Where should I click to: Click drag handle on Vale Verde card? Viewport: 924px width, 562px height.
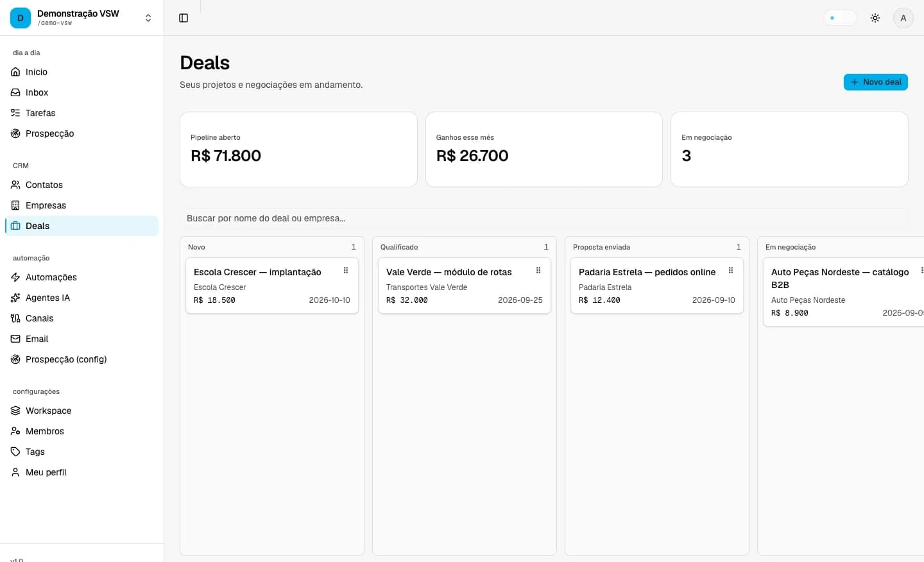pos(538,271)
